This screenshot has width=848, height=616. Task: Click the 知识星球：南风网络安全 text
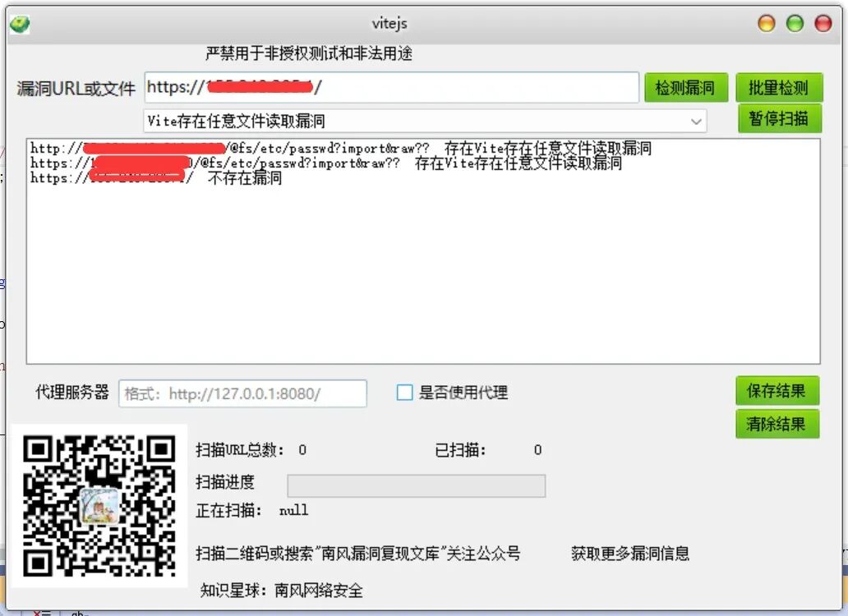pos(281,590)
